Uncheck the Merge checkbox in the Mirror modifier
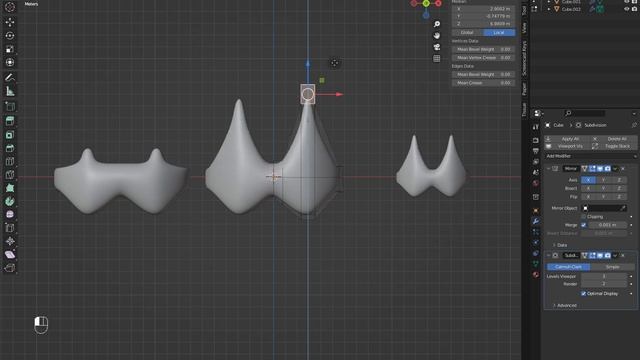 coord(584,225)
